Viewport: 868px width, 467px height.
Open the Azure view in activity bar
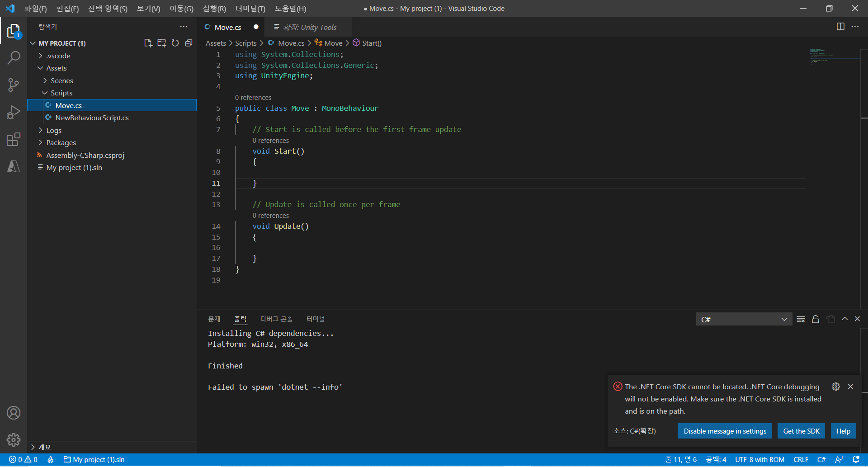(x=14, y=166)
